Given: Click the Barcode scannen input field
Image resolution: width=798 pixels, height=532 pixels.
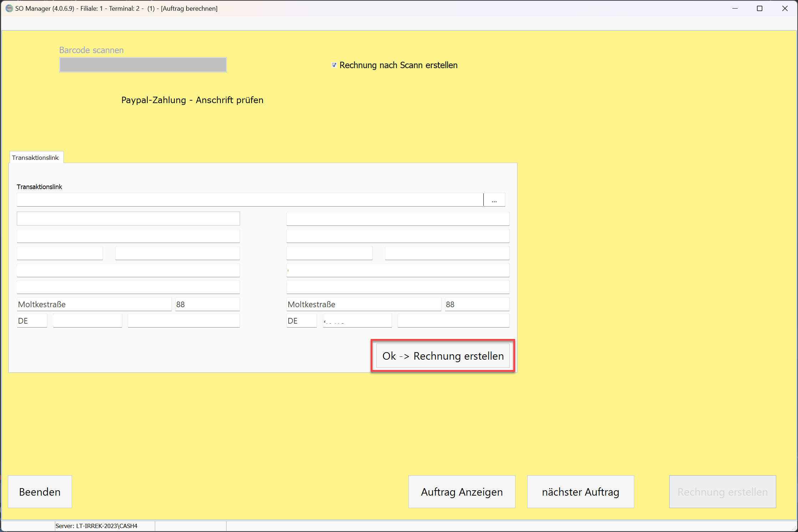Looking at the screenshot, I should click(143, 65).
